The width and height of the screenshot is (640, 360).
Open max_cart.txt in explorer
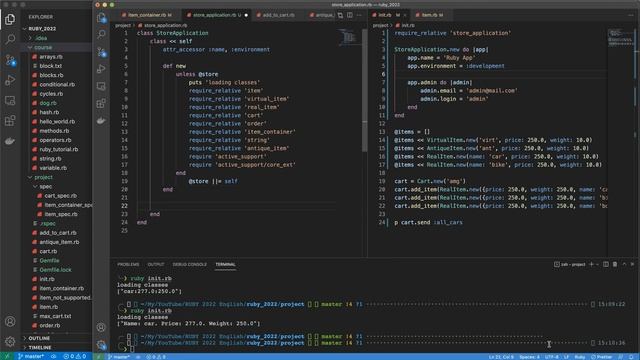pos(55,316)
